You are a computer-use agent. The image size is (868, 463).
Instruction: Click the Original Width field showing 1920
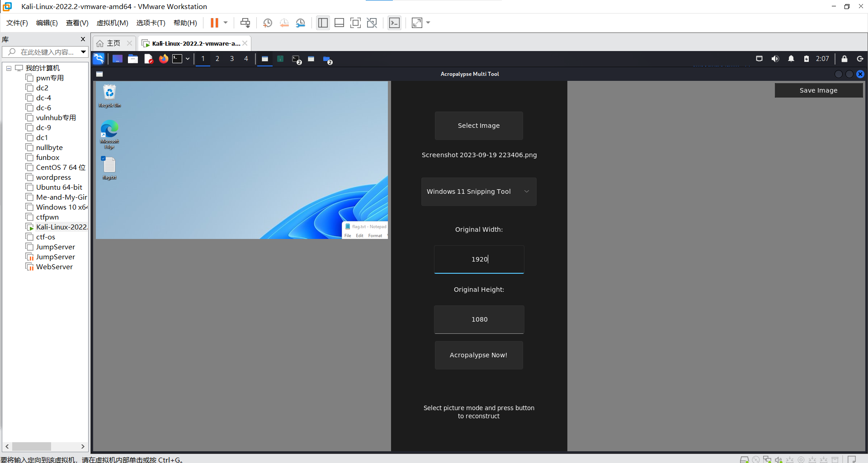479,259
